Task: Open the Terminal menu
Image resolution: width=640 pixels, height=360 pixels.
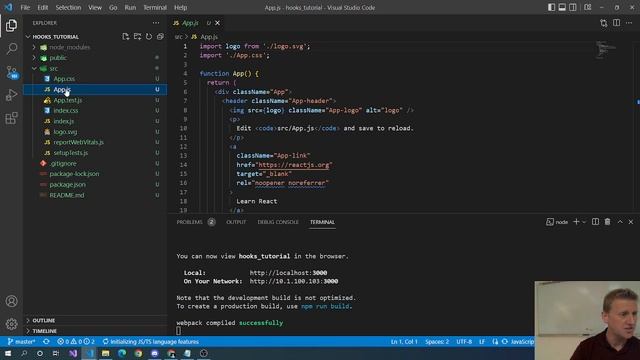Action: (x=155, y=7)
